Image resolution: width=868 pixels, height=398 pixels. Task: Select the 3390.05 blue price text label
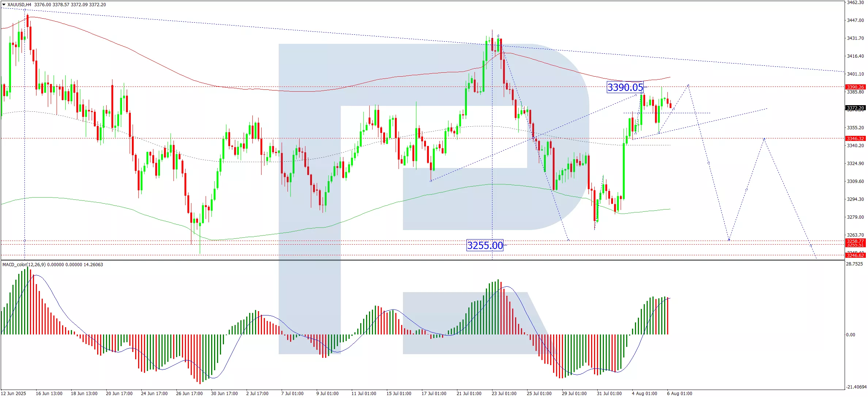click(x=625, y=87)
